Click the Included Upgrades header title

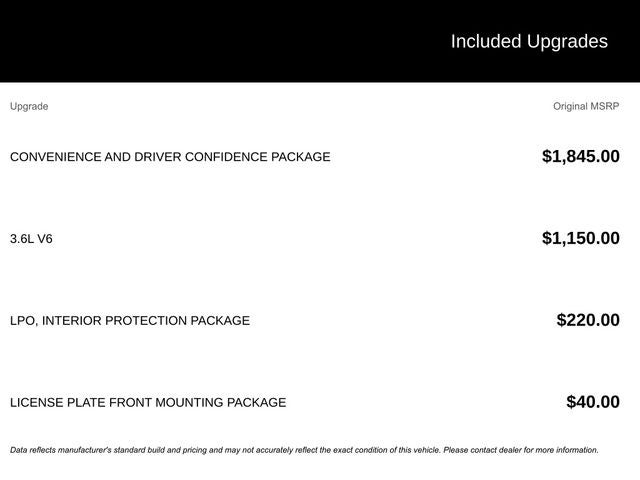point(529,42)
